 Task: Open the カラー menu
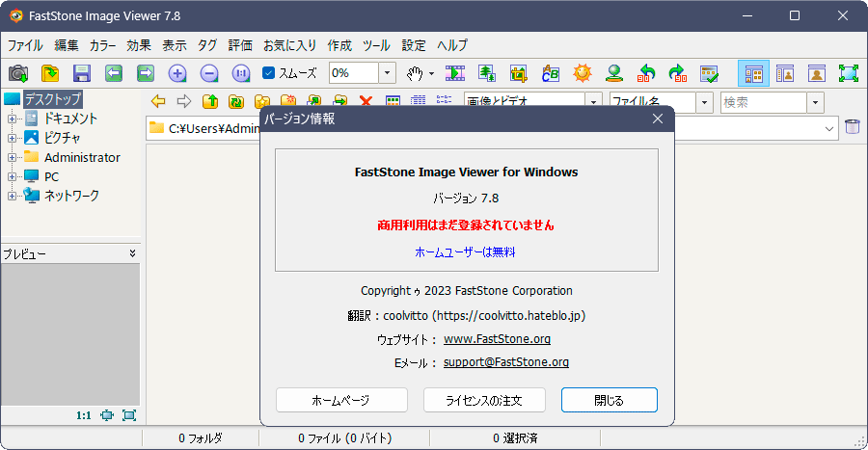coord(103,45)
